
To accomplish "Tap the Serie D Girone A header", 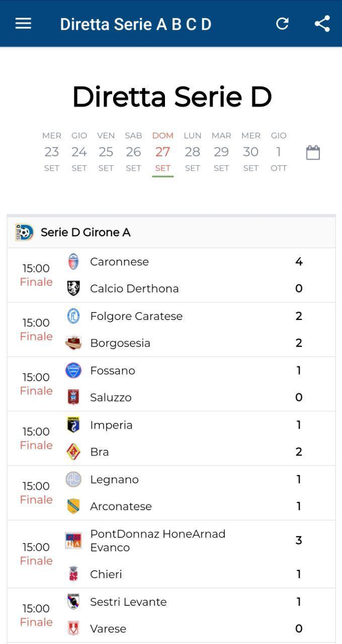I will pyautogui.click(x=171, y=232).
